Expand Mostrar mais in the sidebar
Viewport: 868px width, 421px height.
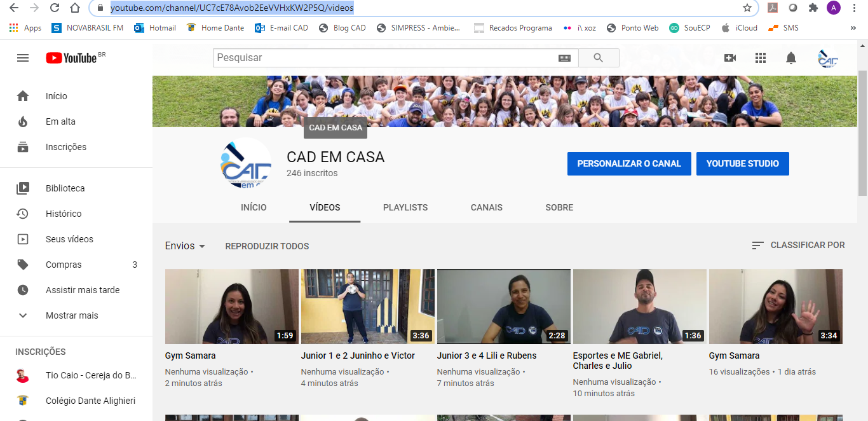[72, 315]
